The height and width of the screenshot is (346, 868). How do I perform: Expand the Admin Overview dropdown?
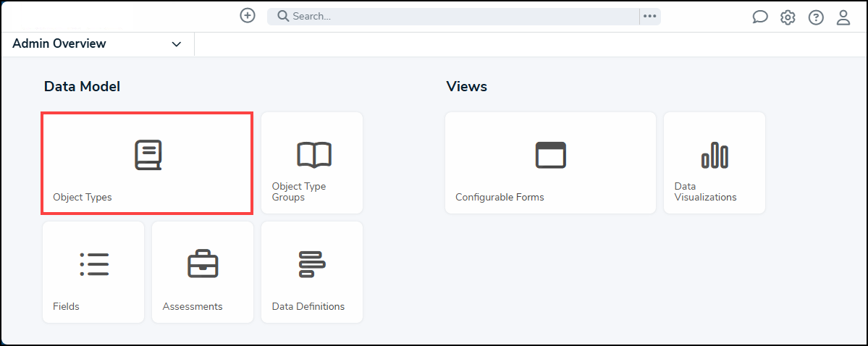tap(177, 44)
